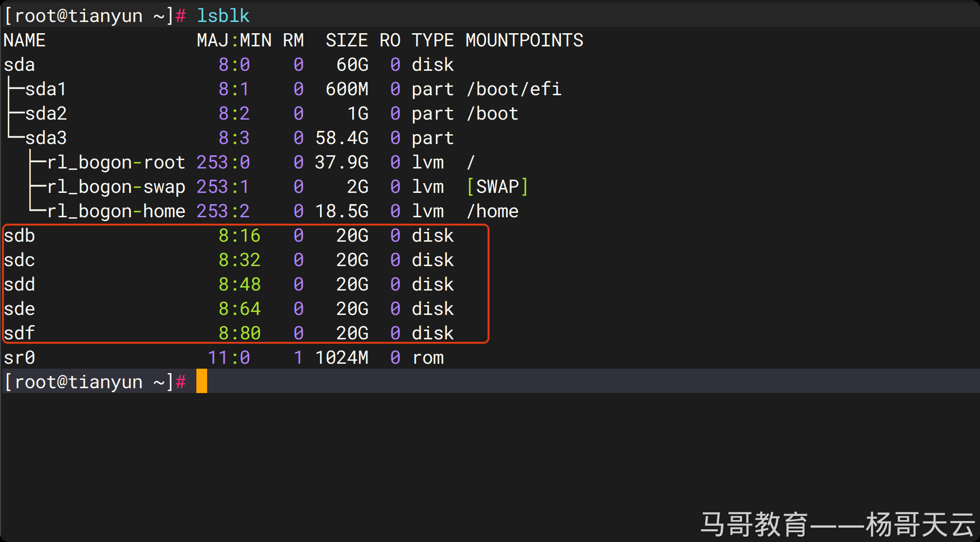Click the 18.5G size value

[x=341, y=211]
